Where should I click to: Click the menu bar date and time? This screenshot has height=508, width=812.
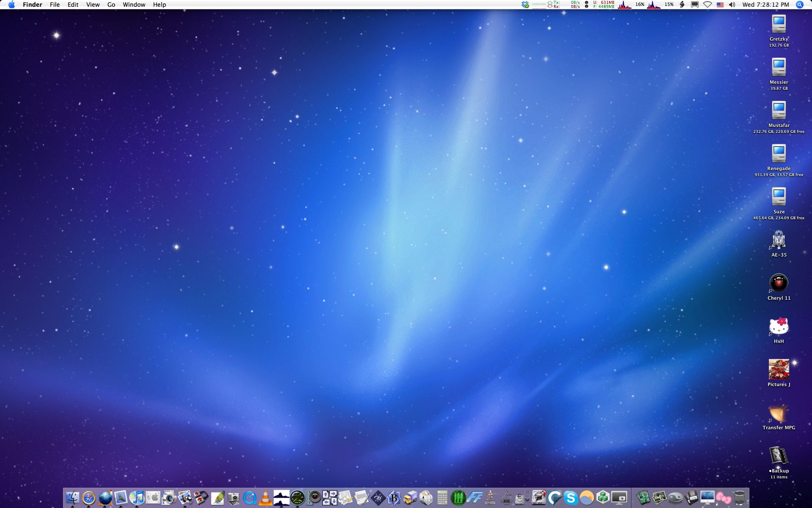point(765,5)
